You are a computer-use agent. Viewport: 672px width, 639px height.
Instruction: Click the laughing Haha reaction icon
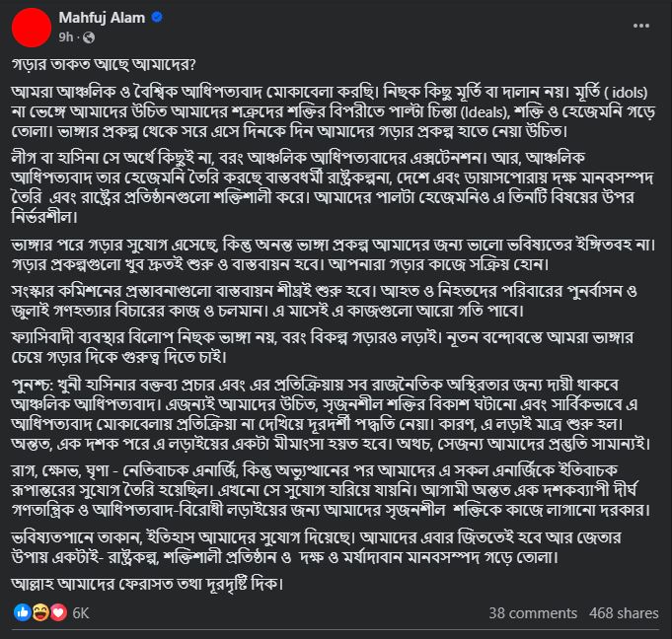point(40,613)
